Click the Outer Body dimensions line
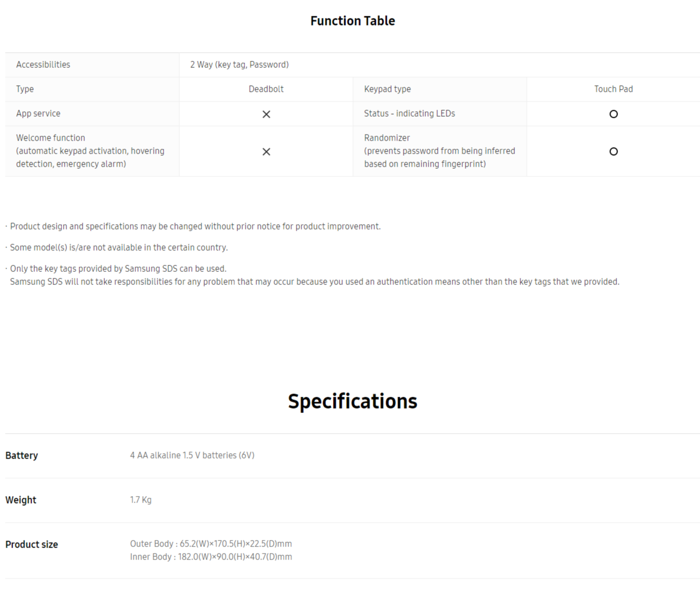 211,544
